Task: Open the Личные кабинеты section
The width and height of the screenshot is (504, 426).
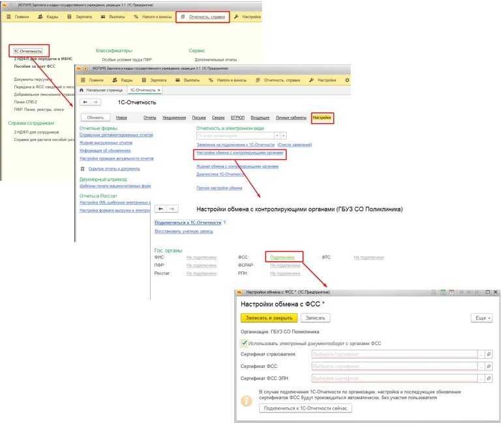Action: [x=291, y=117]
